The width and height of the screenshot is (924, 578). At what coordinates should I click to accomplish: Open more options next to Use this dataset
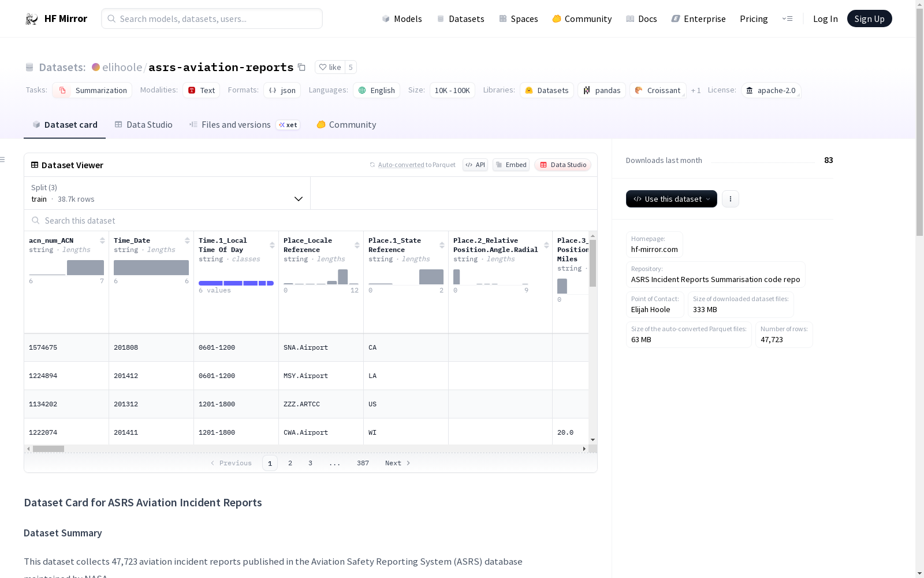(731, 199)
